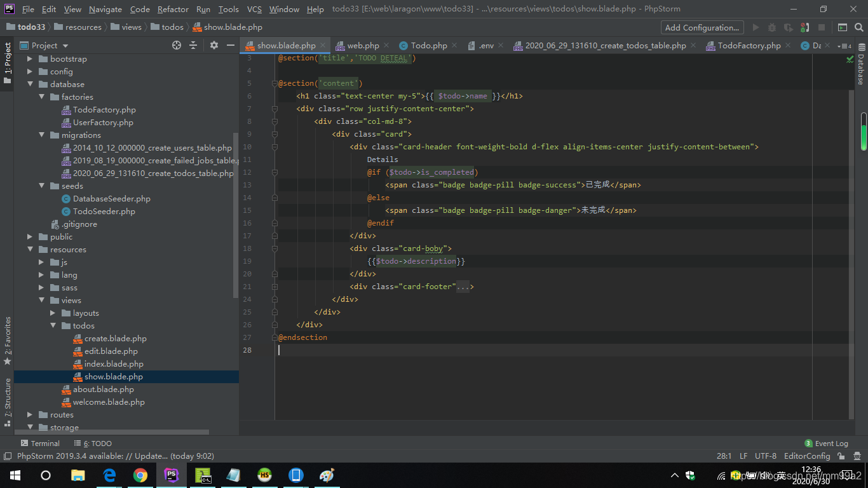This screenshot has width=868, height=488.
Task: Expand the public folder
Action: (30, 236)
